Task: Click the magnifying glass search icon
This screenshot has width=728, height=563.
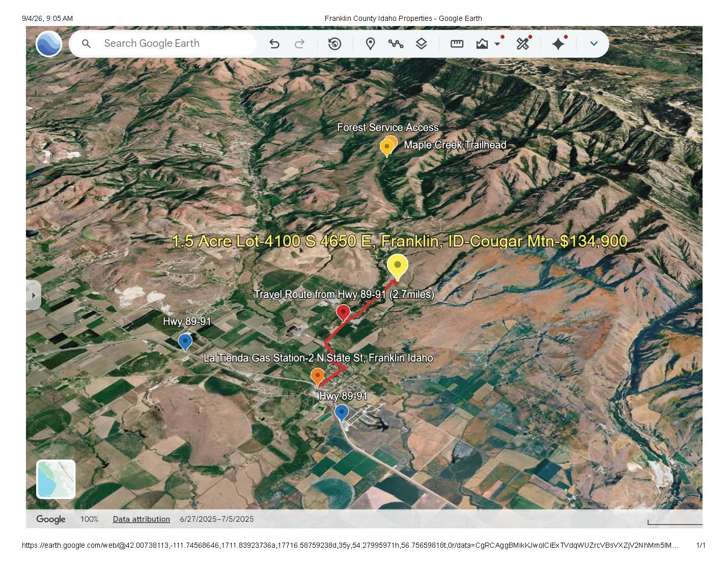Action: [x=87, y=44]
